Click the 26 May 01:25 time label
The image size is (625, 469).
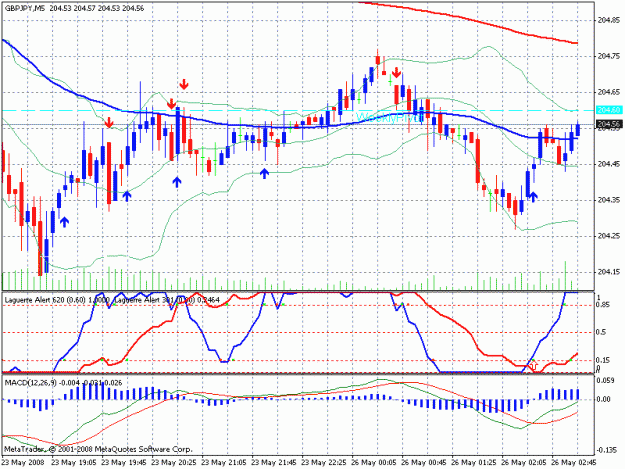tap(474, 463)
